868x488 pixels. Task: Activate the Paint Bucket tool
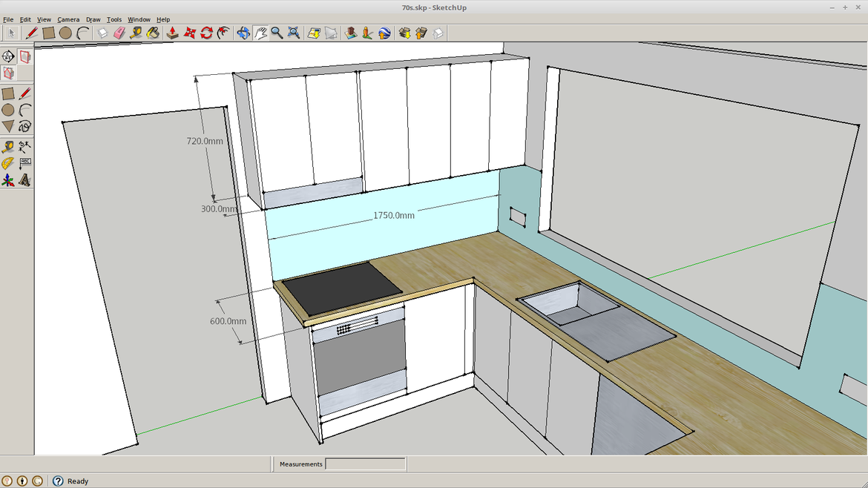click(x=153, y=33)
